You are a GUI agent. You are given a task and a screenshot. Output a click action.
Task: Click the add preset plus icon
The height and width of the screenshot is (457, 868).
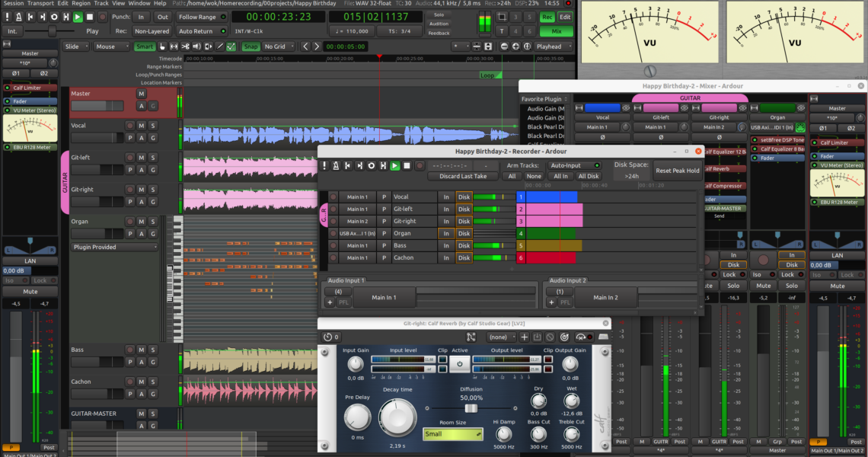pos(525,337)
